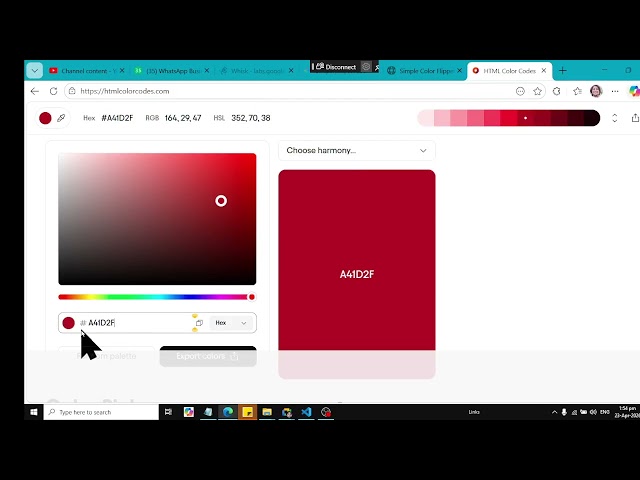The width and height of the screenshot is (640, 480).
Task: Open browser settings ellipsis menu
Action: click(615, 91)
